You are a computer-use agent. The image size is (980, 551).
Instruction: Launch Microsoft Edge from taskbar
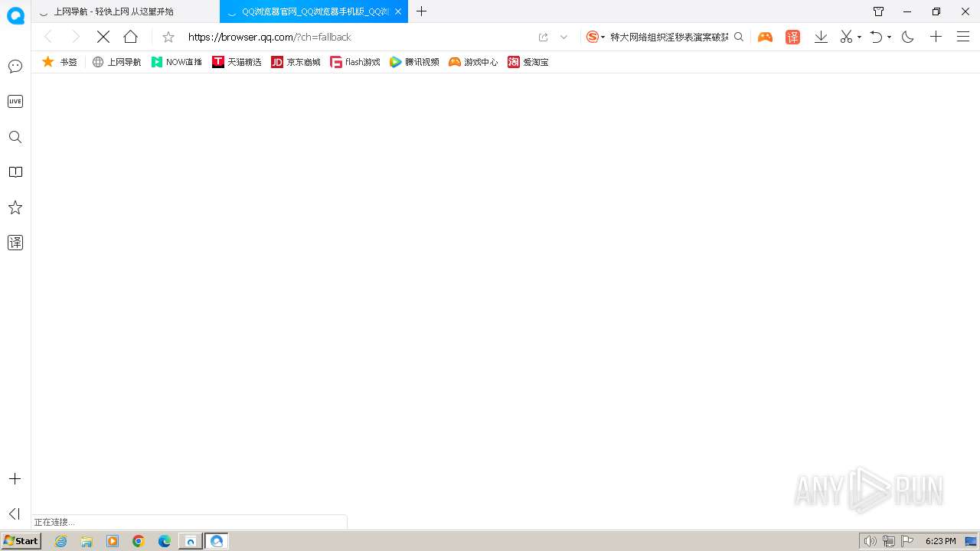coord(165,541)
